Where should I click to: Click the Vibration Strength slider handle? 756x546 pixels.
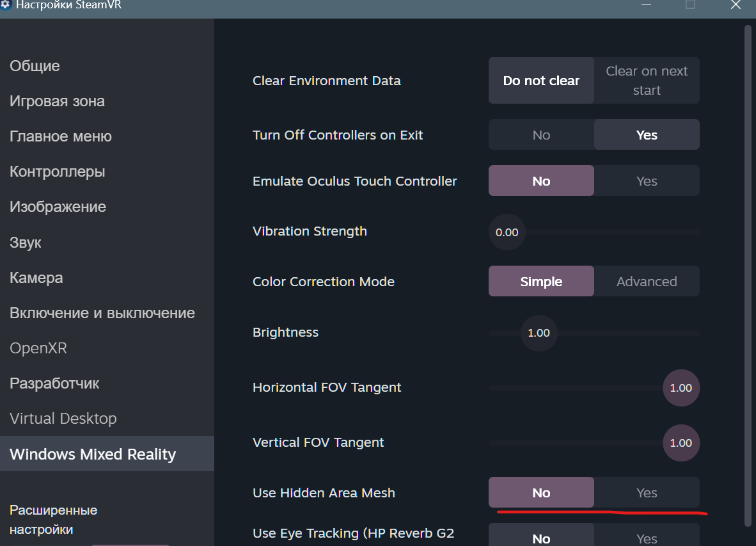click(507, 232)
